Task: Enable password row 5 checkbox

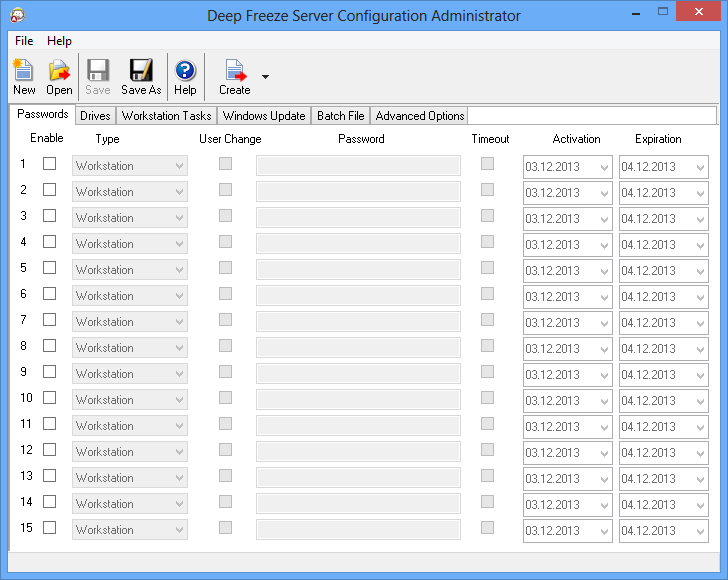Action: pyautogui.click(x=50, y=267)
